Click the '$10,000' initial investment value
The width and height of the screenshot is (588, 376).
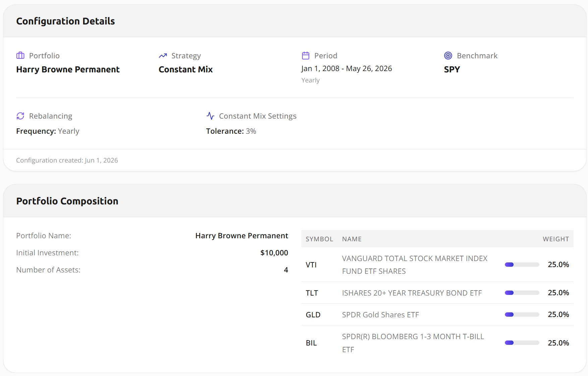tap(274, 253)
